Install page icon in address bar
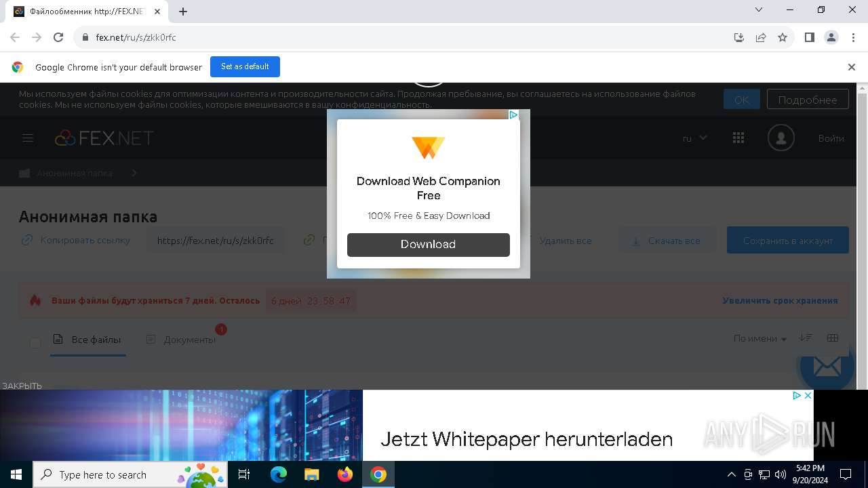Screen dimensions: 868x488 (739, 37)
